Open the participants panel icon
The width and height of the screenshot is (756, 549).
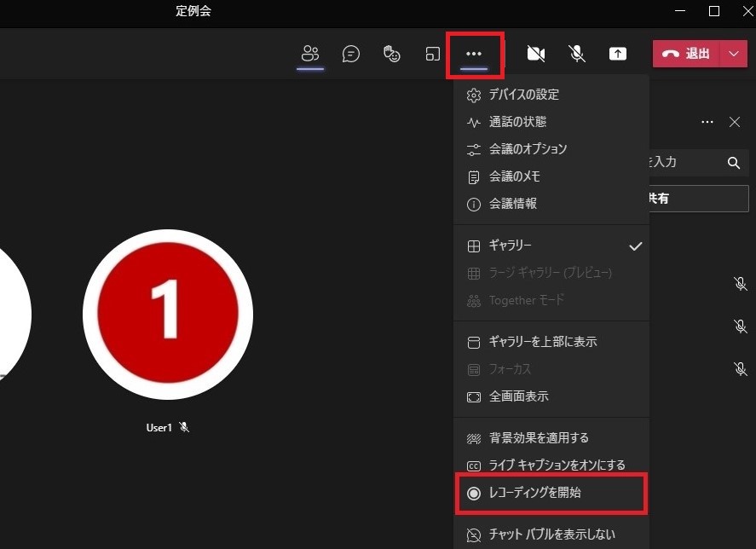coord(310,54)
